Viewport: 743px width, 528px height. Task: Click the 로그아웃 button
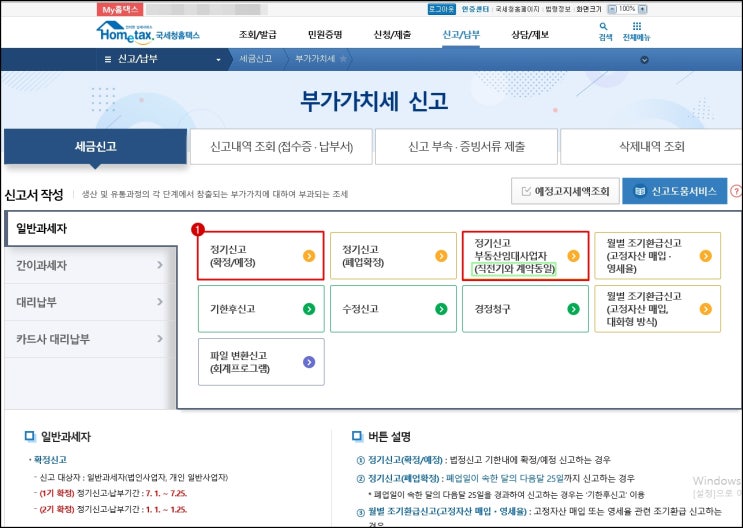(x=441, y=9)
